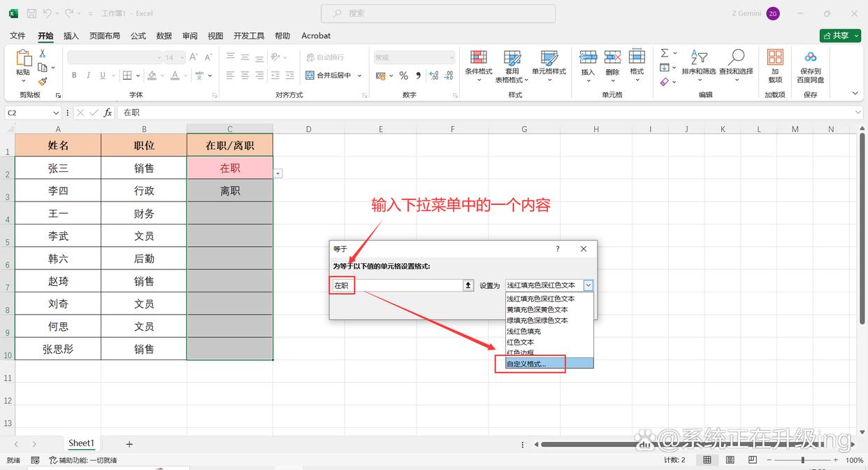Click the help question mark in dialog
This screenshot has height=470, width=868.
pyautogui.click(x=557, y=249)
